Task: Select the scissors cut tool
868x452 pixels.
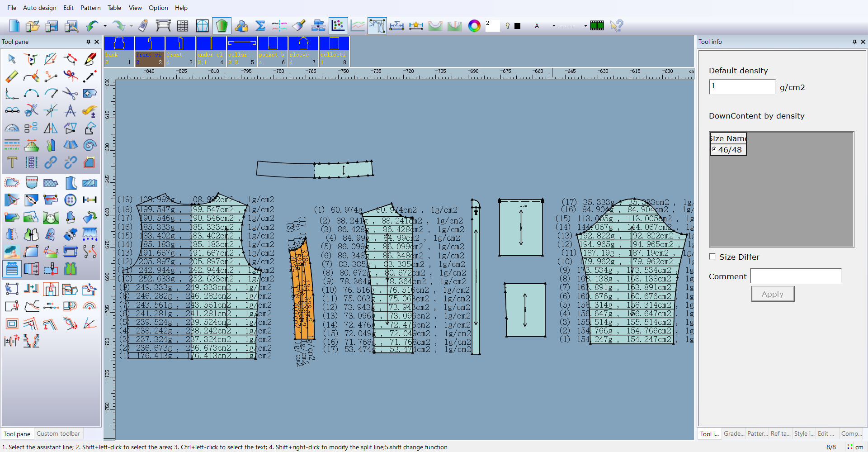Action: 70,94
